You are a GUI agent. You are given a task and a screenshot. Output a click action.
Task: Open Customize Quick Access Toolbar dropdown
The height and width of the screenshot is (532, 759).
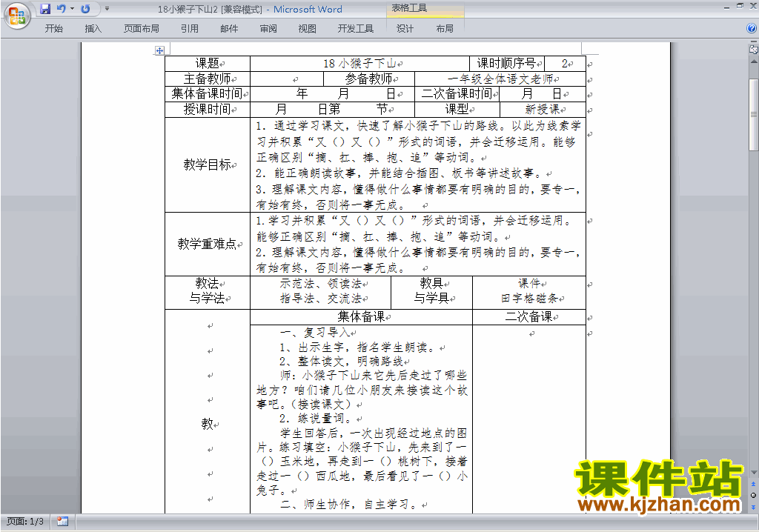(x=107, y=9)
